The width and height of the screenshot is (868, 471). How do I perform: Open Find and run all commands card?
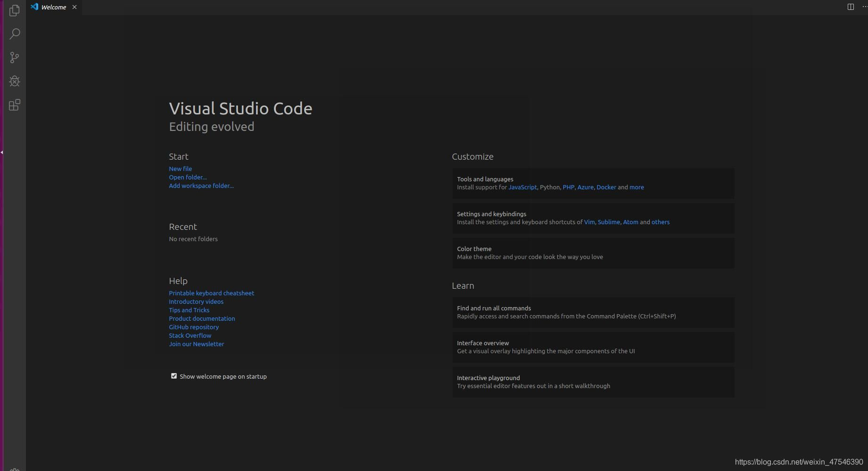593,312
